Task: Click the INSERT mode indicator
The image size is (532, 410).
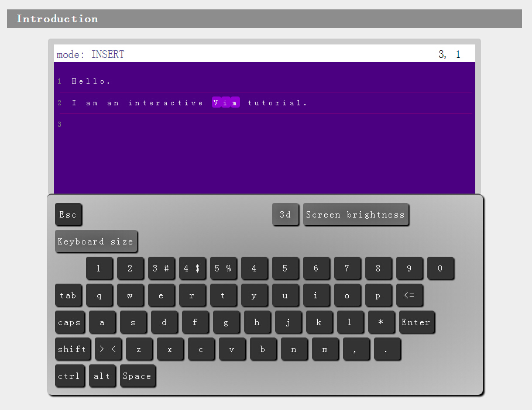Action: coord(108,54)
